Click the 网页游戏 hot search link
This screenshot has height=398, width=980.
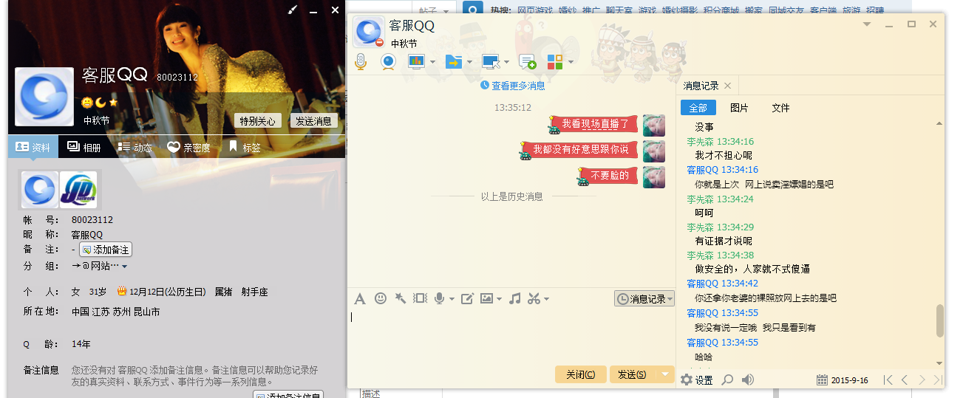[534, 10]
